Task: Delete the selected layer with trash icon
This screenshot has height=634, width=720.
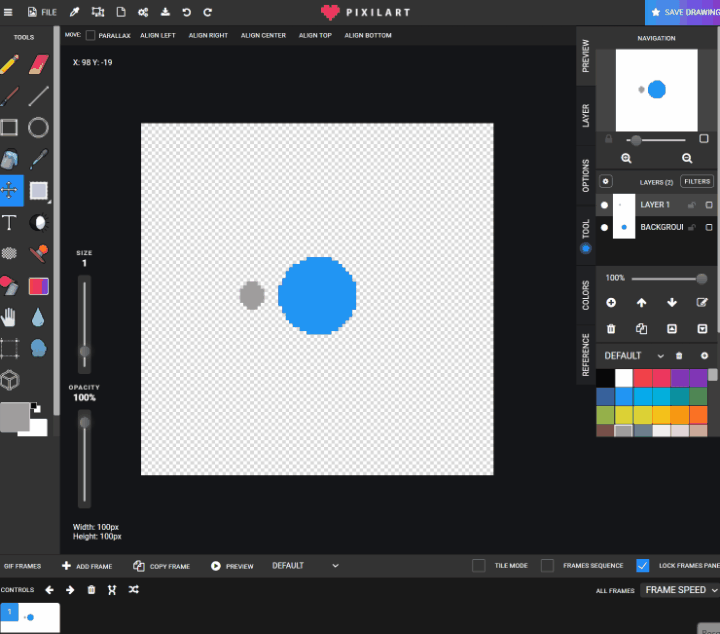Action: [x=611, y=329]
